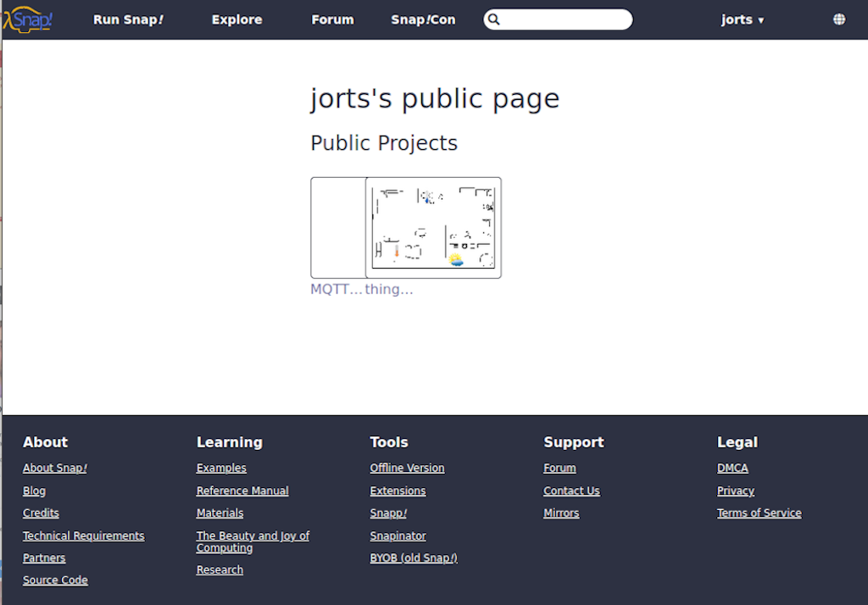Open the Offline Version link
This screenshot has height=605, width=868.
point(408,469)
